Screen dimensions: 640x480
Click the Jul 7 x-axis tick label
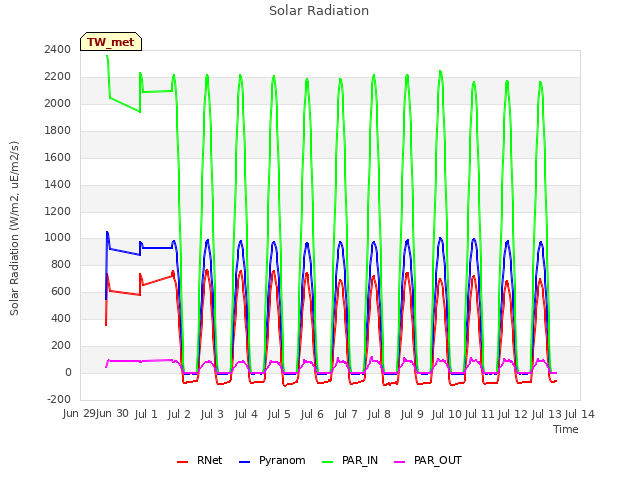click(346, 414)
